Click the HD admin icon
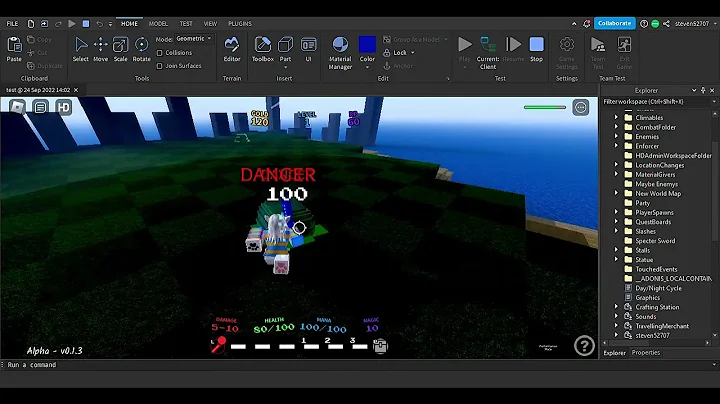The image size is (720, 404). (x=63, y=107)
